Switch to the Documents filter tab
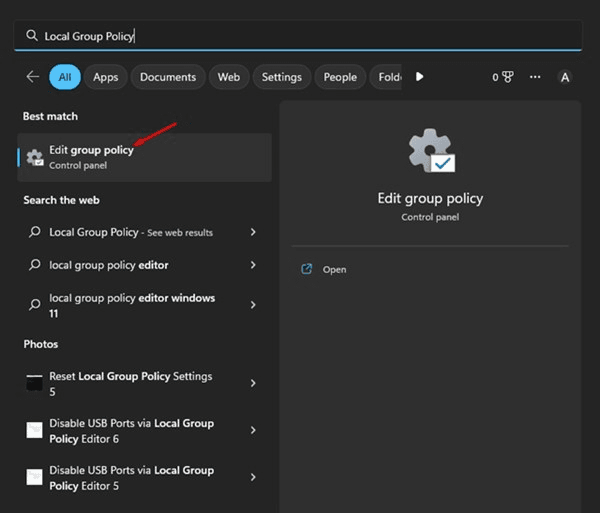The width and height of the screenshot is (600, 513). pyautogui.click(x=168, y=77)
